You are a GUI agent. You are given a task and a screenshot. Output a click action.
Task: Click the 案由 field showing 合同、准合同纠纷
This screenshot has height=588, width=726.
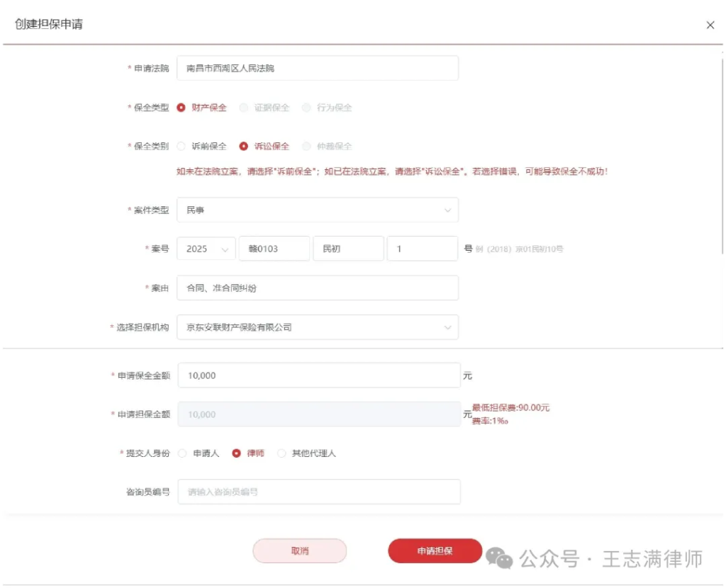tap(318, 288)
